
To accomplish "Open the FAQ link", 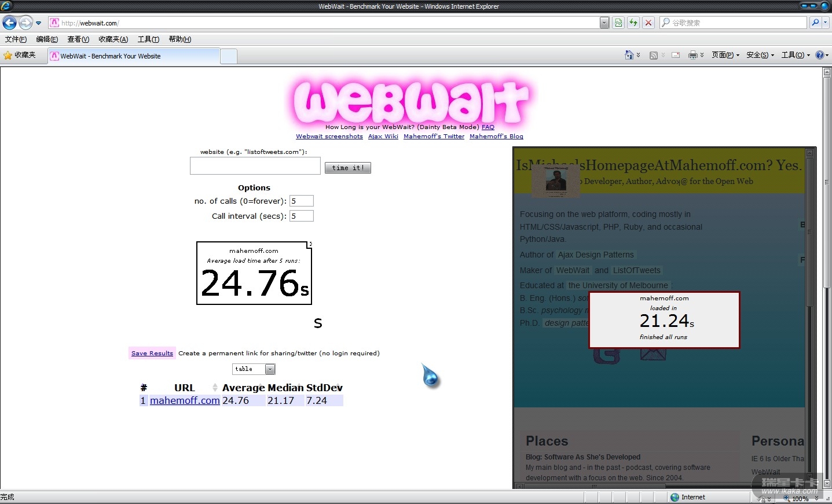I will (x=488, y=127).
